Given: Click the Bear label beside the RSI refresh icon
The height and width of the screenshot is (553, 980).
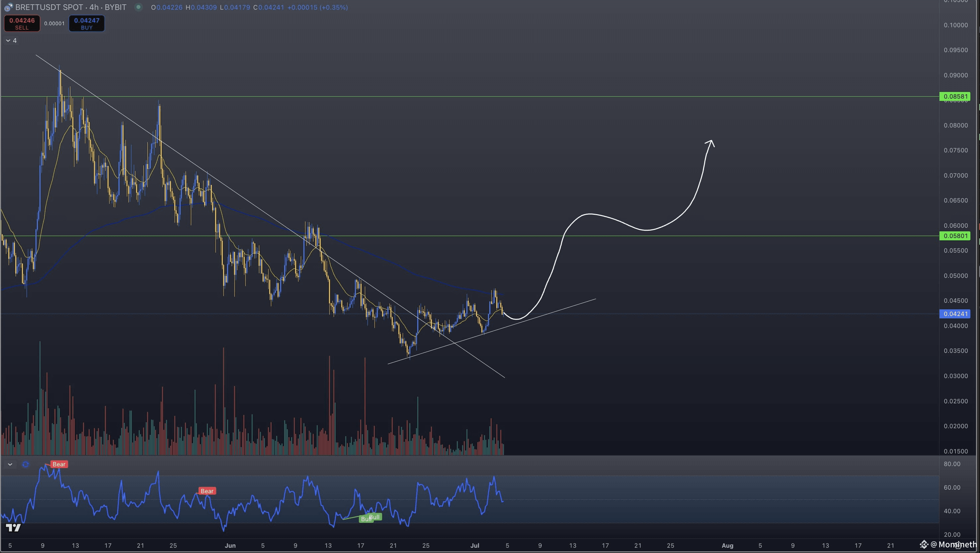Looking at the screenshot, I should tap(59, 464).
